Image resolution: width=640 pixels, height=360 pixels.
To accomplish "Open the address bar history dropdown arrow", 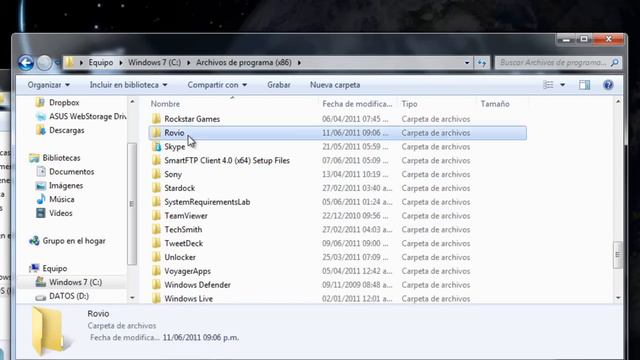I will click(467, 63).
